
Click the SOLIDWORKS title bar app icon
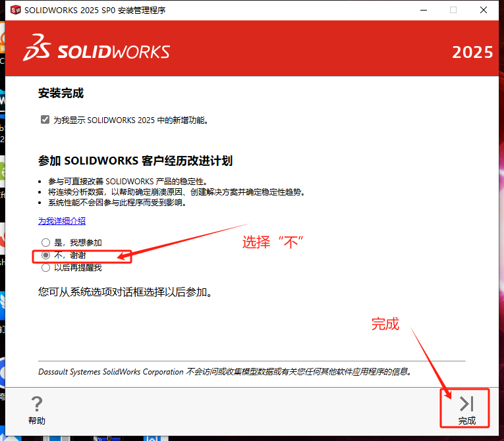tap(15, 10)
